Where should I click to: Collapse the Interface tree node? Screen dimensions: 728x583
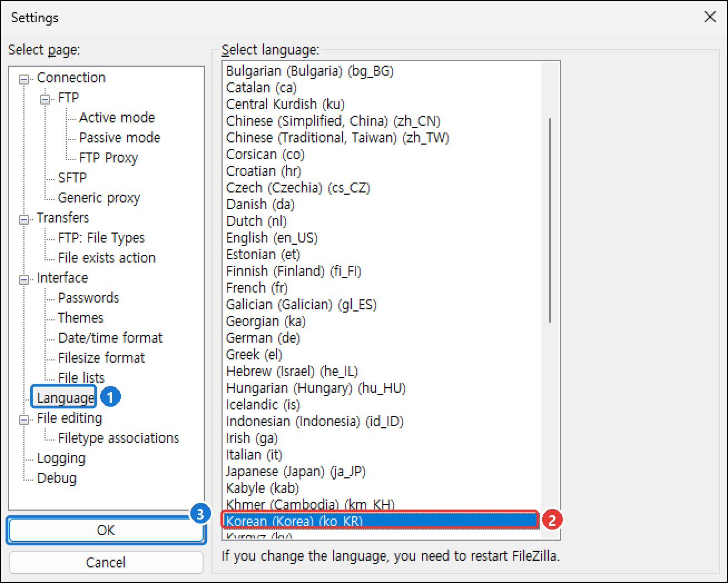click(x=24, y=280)
